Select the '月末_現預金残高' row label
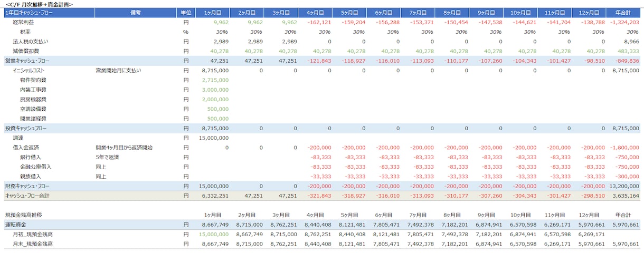The height and width of the screenshot is (253, 644). [33, 244]
